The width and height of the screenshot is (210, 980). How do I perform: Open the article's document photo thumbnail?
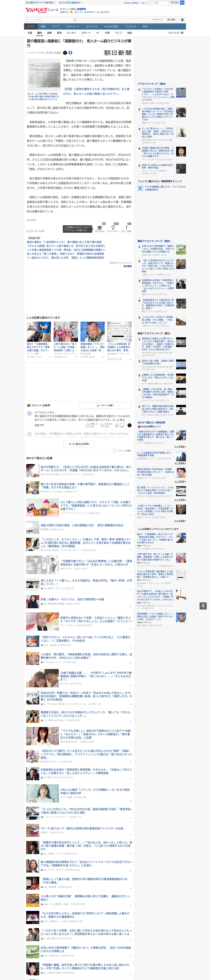tap(44, 75)
